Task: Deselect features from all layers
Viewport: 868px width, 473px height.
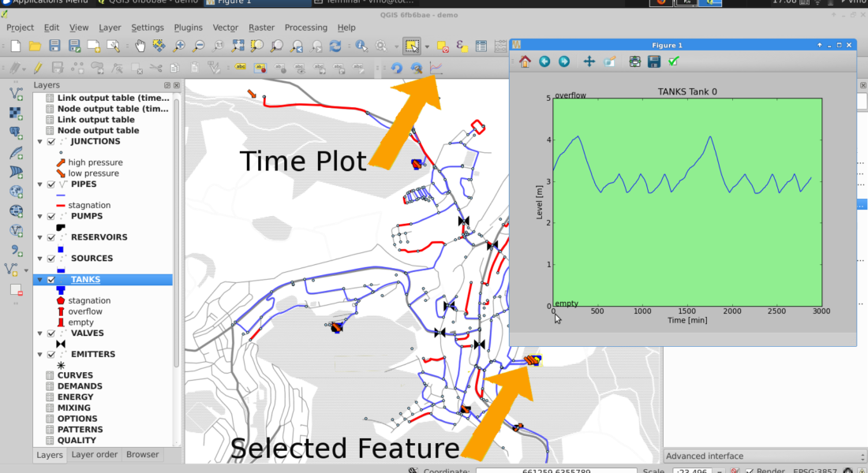Action: pos(443,47)
